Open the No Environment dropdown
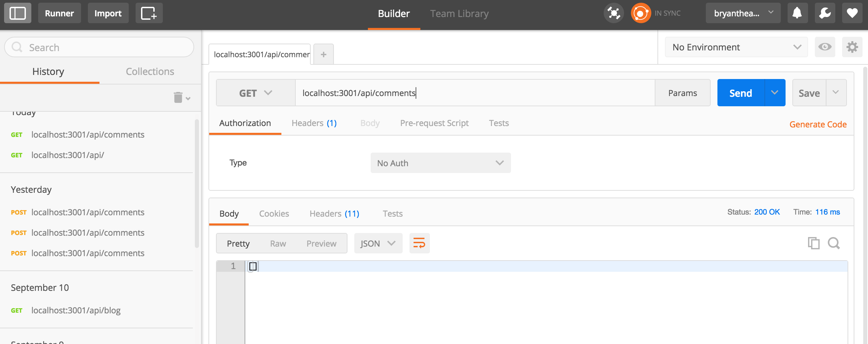 point(736,47)
